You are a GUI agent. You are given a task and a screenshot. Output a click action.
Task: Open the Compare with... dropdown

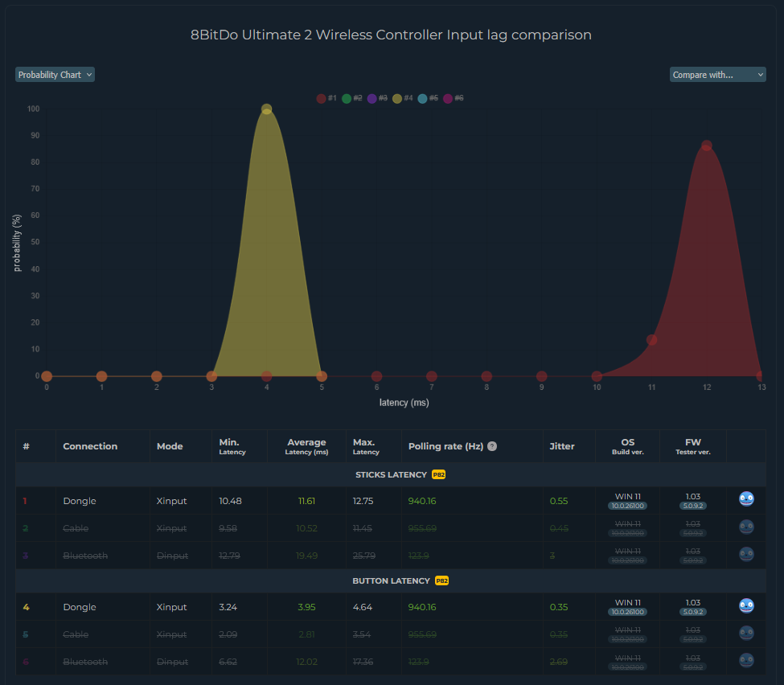(717, 75)
